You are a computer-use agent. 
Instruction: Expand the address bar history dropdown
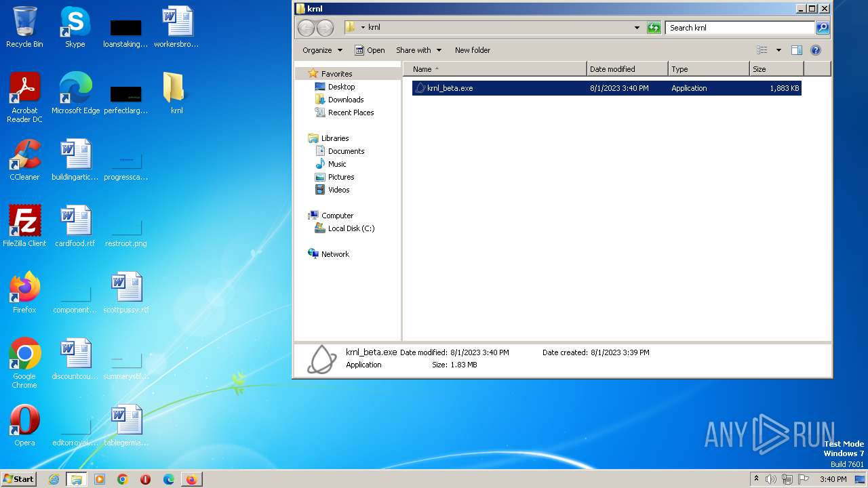[636, 28]
